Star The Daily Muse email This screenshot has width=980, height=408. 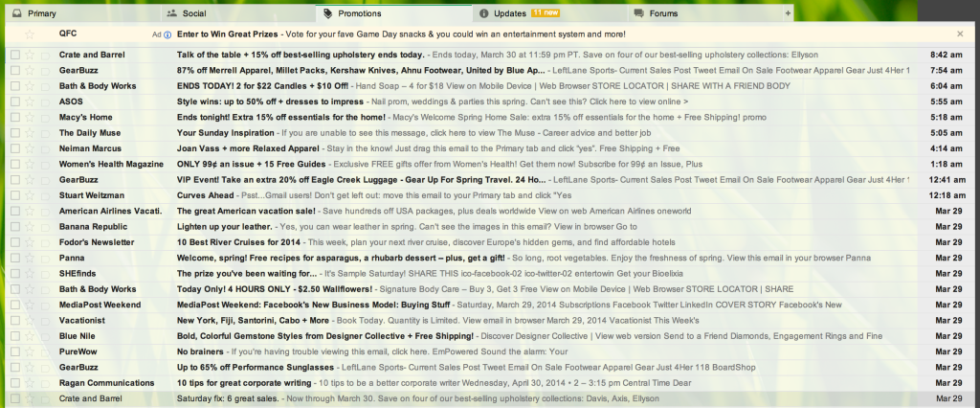(x=30, y=133)
